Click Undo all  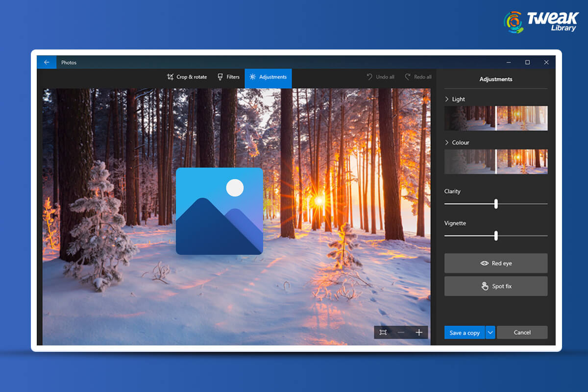pos(380,77)
